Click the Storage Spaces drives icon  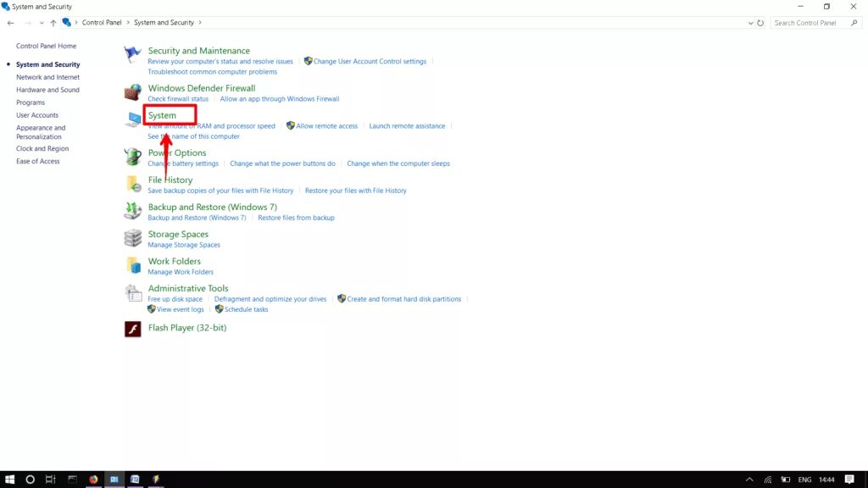coord(132,238)
